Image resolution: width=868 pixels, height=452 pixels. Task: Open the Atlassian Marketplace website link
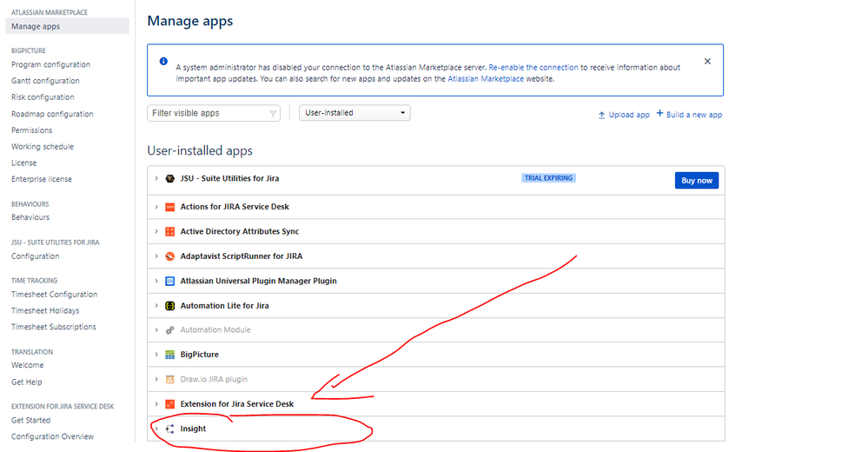click(486, 78)
